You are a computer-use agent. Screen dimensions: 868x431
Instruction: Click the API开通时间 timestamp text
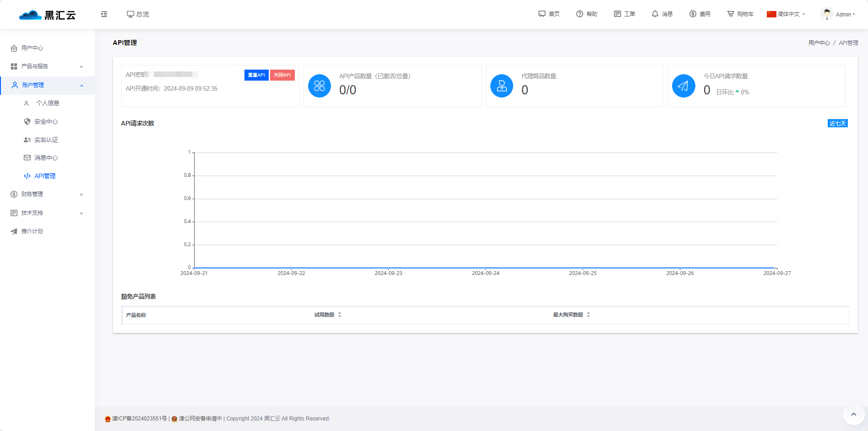172,89
